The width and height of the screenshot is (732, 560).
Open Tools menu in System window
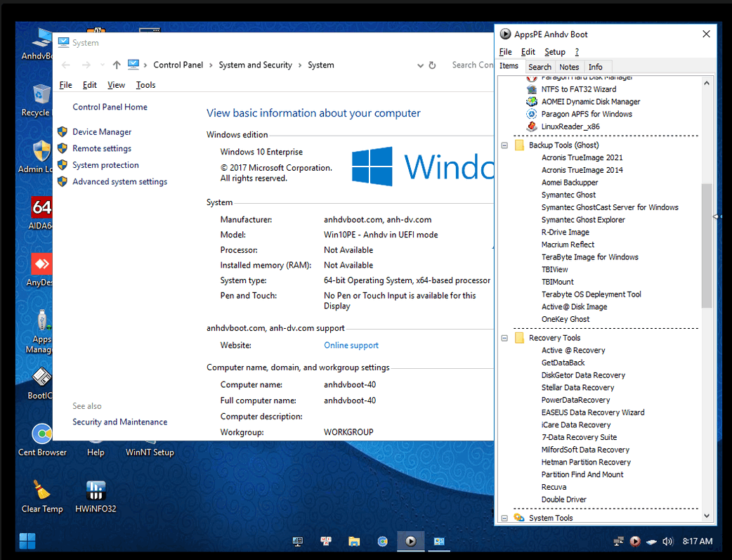[x=145, y=85]
